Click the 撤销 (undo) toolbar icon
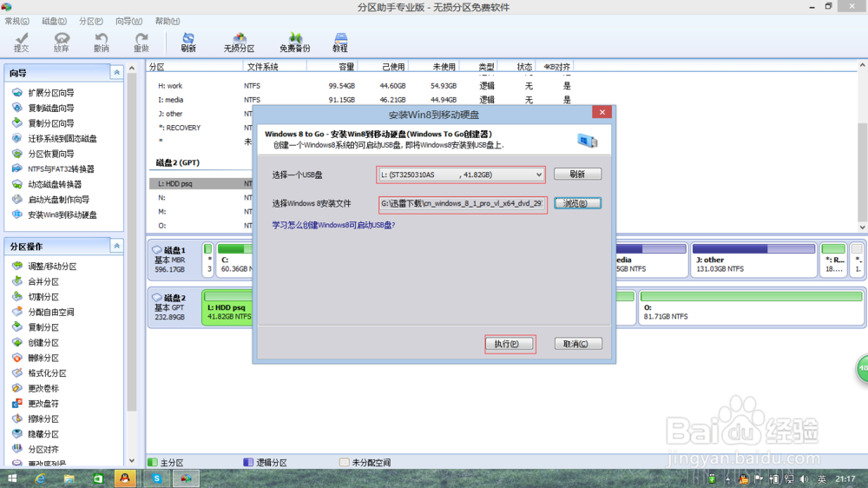868x488 pixels. 102,42
